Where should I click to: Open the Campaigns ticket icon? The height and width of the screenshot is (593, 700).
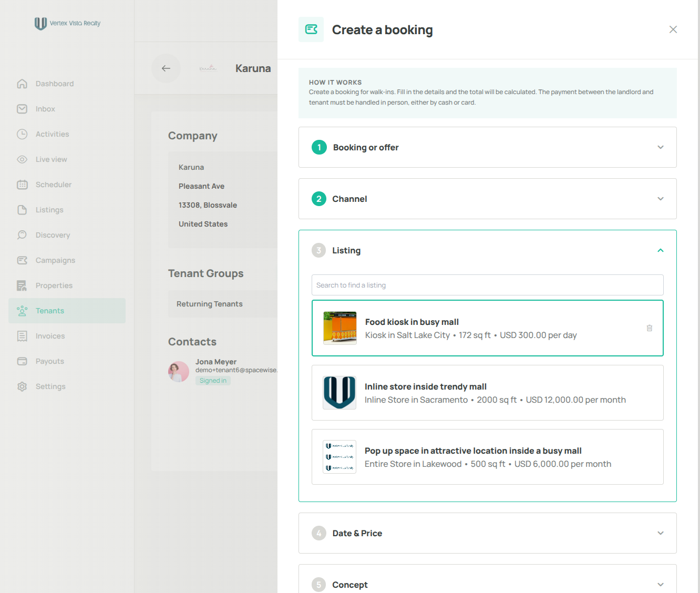point(22,260)
